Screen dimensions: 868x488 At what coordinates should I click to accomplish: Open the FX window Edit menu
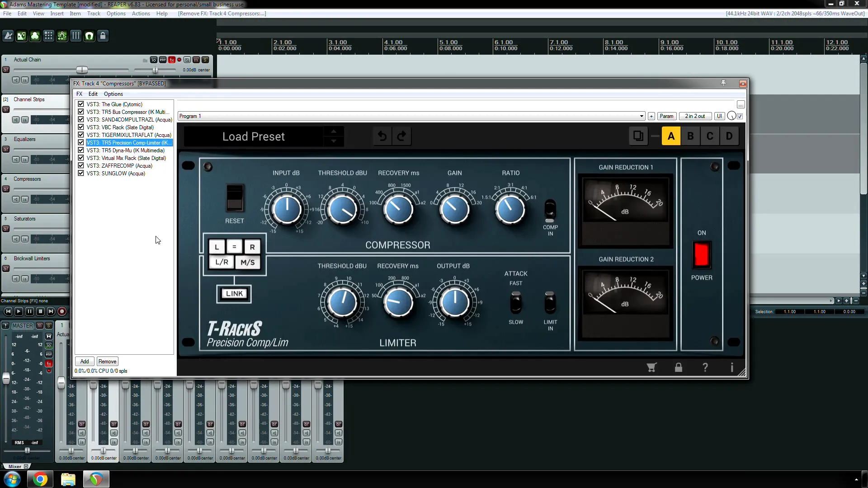pos(93,94)
